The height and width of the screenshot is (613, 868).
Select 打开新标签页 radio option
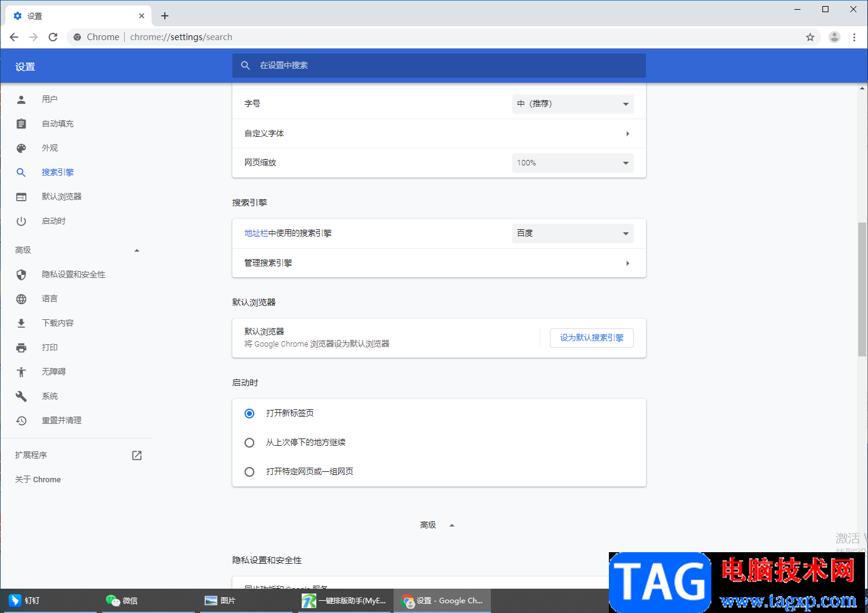tap(249, 414)
